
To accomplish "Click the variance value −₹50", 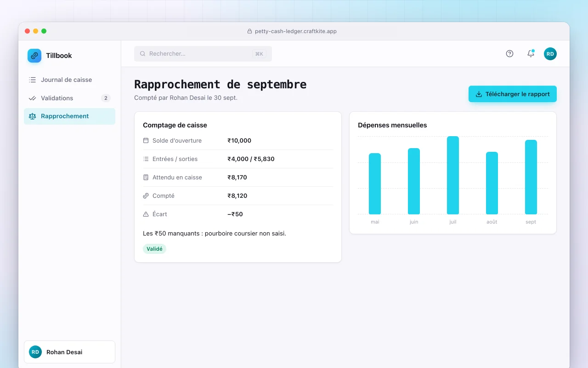I will (x=235, y=214).
